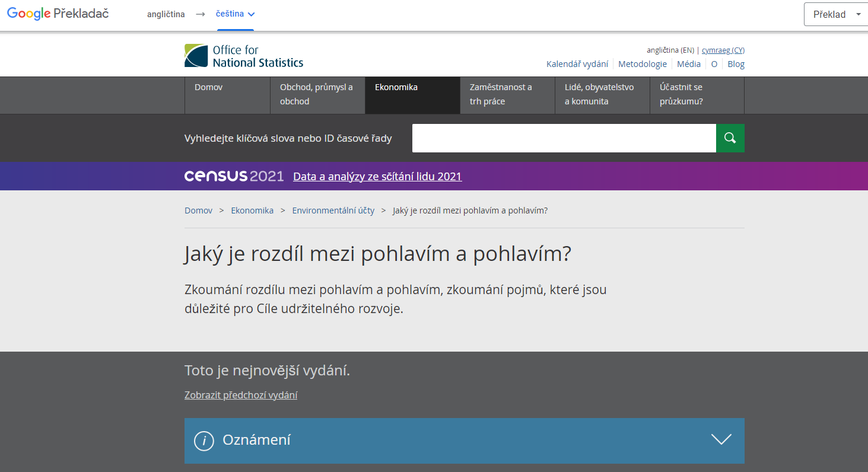The height and width of the screenshot is (472, 868).
Task: Expand the Oznámení panel chevron
Action: (721, 440)
